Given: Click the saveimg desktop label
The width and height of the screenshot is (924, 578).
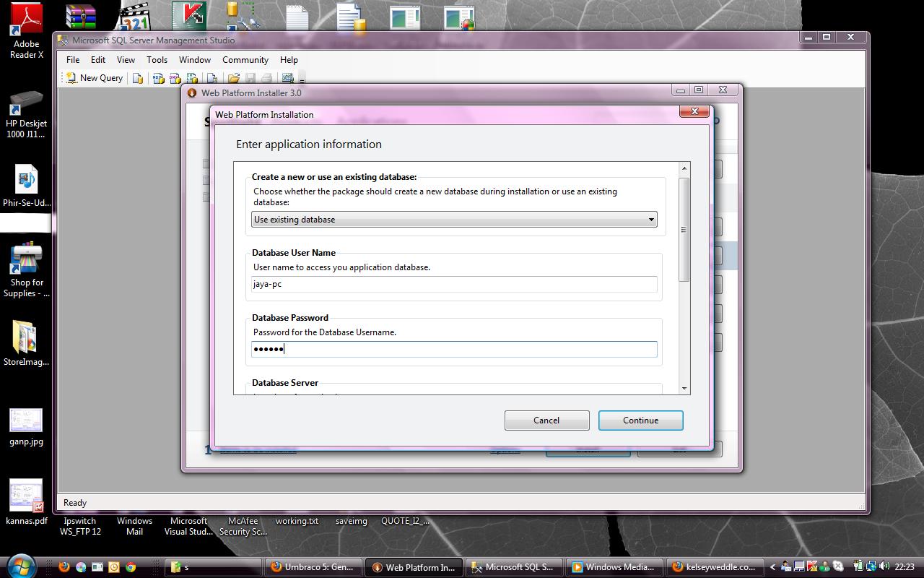Looking at the screenshot, I should [352, 521].
